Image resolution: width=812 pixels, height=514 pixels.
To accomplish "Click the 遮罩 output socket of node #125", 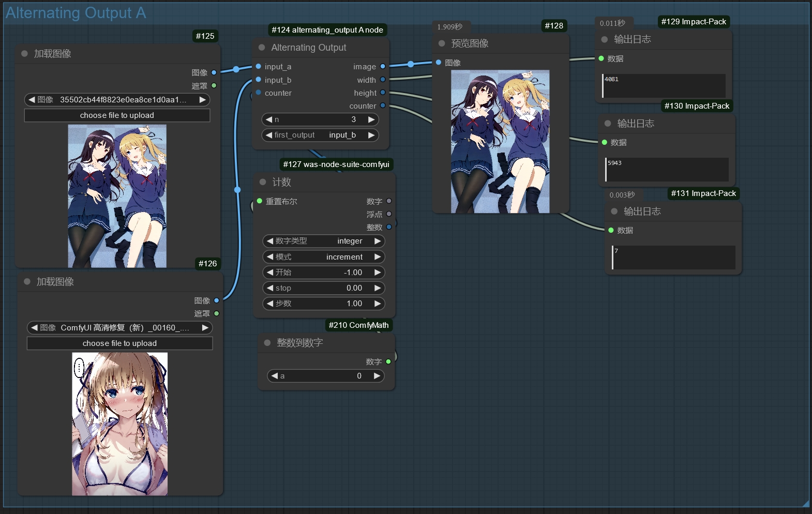I will [214, 86].
